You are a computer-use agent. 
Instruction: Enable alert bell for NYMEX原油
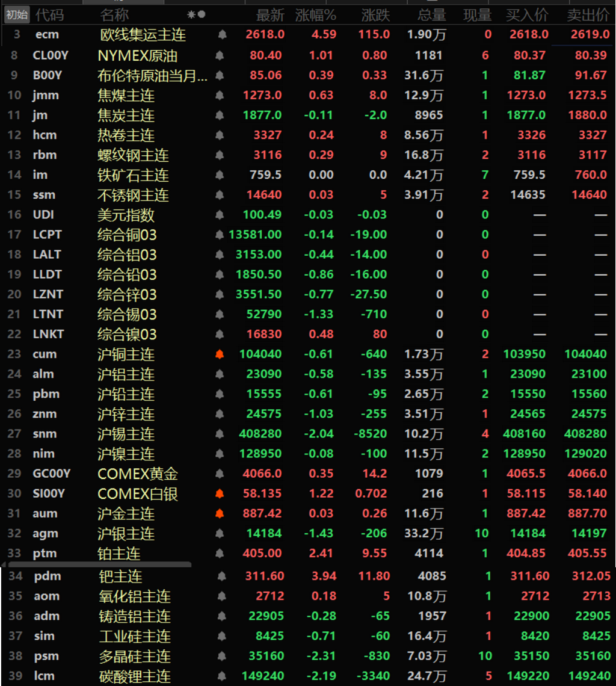(220, 55)
